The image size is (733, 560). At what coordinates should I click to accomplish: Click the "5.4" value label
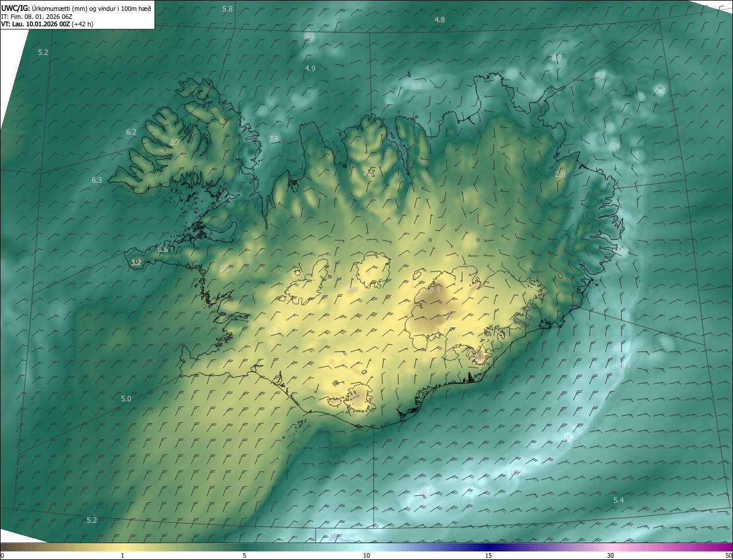(x=618, y=501)
